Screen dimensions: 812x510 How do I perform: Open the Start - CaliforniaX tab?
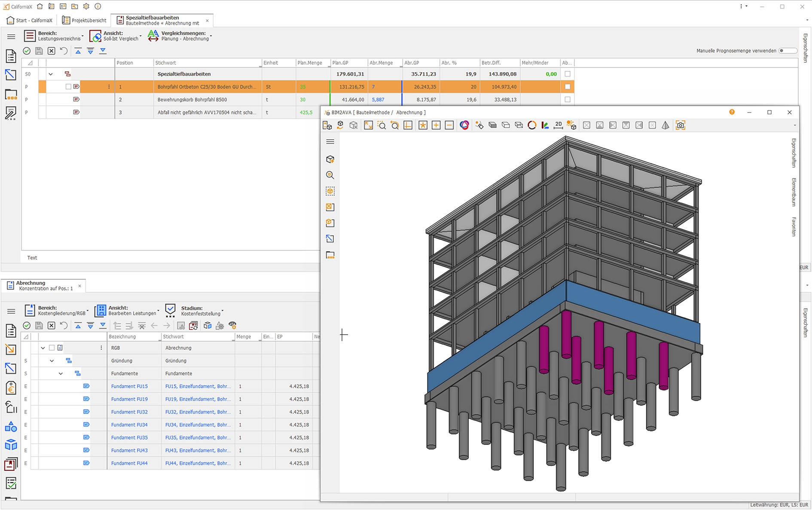point(30,20)
